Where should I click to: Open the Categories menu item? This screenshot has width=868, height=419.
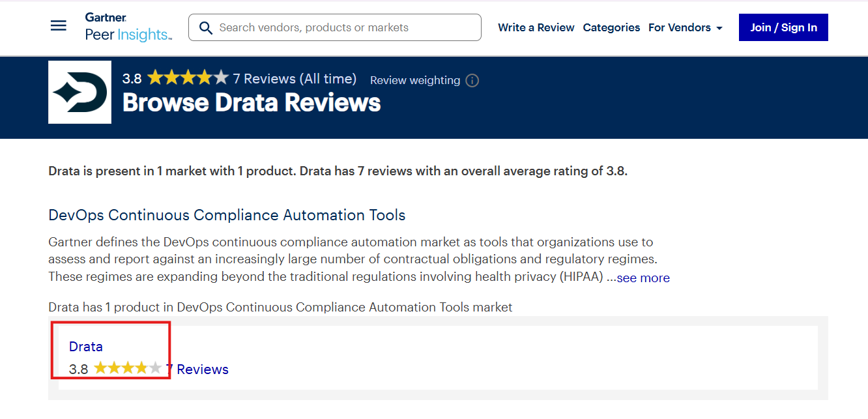(611, 27)
